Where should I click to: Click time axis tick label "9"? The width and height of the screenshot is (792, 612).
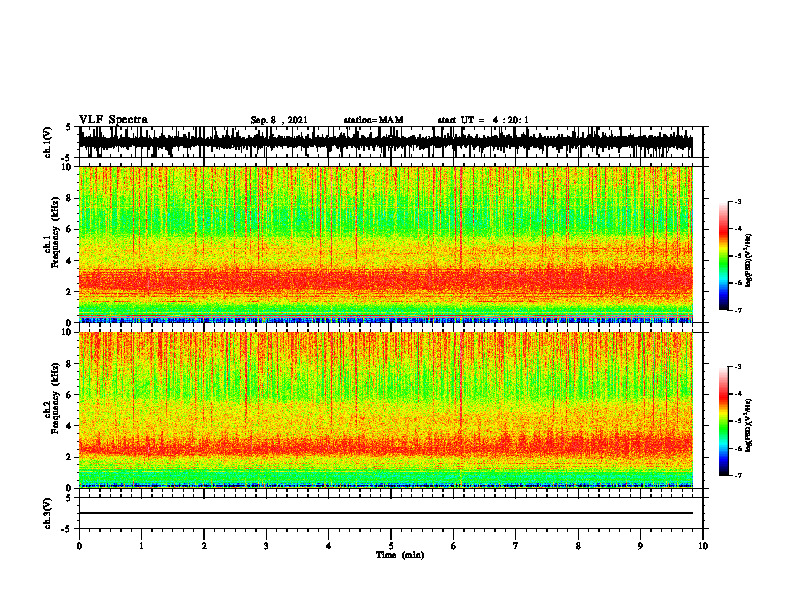640,546
